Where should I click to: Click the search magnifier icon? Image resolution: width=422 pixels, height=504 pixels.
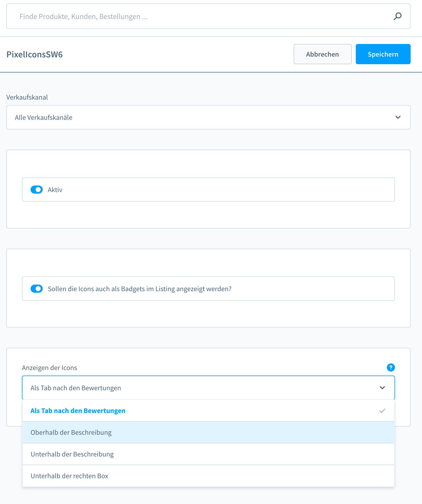click(397, 16)
